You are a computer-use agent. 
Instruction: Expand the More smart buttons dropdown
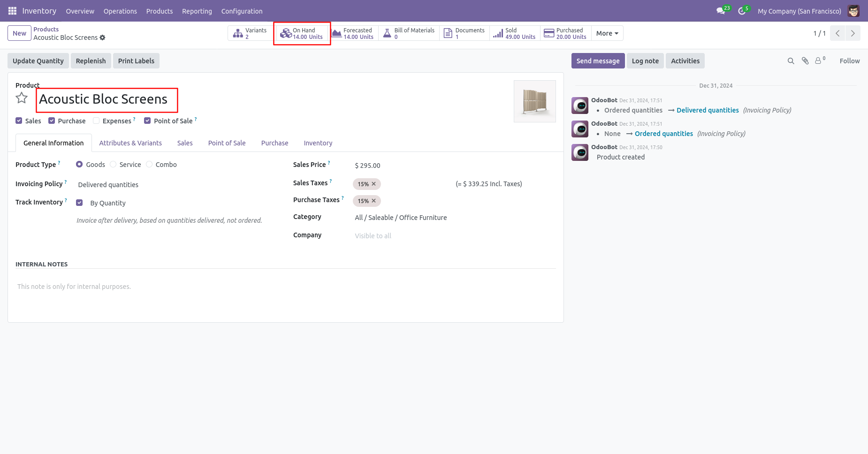pos(607,33)
